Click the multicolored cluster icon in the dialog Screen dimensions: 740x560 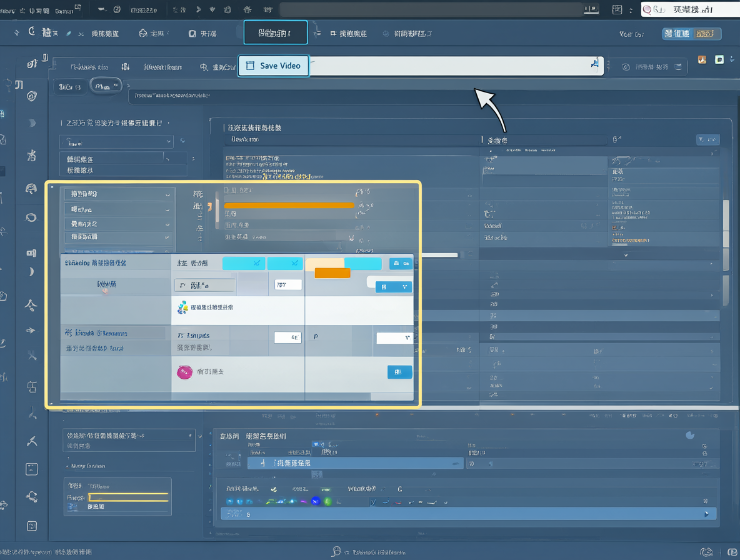pyautogui.click(x=182, y=307)
